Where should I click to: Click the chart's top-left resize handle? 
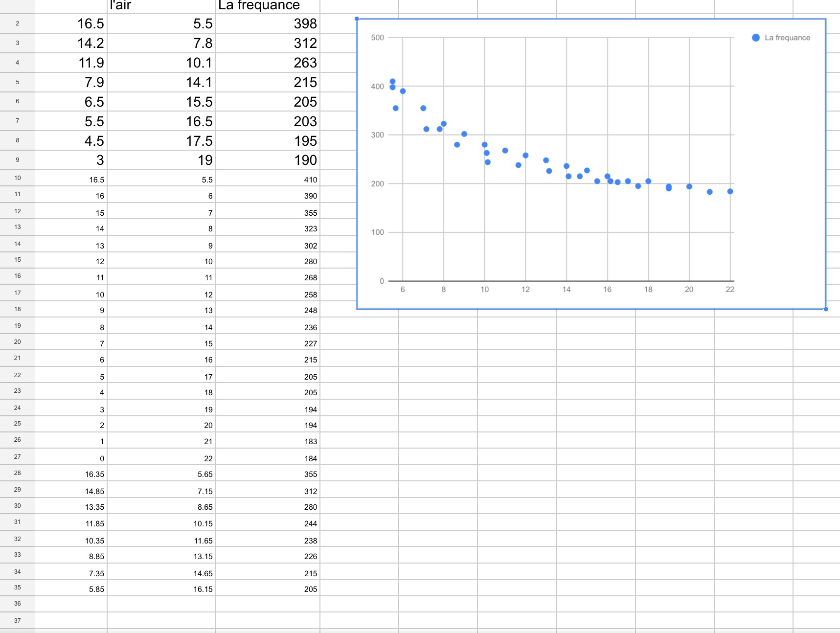[357, 19]
